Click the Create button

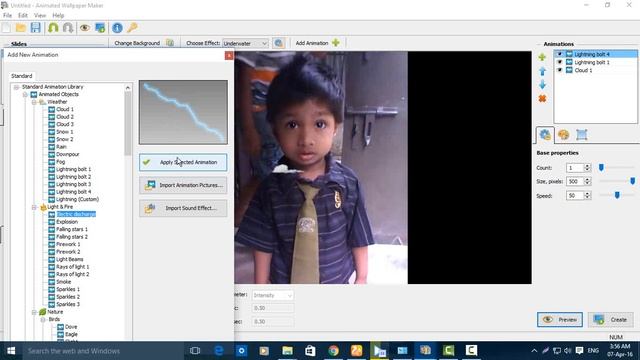pyautogui.click(x=611, y=320)
